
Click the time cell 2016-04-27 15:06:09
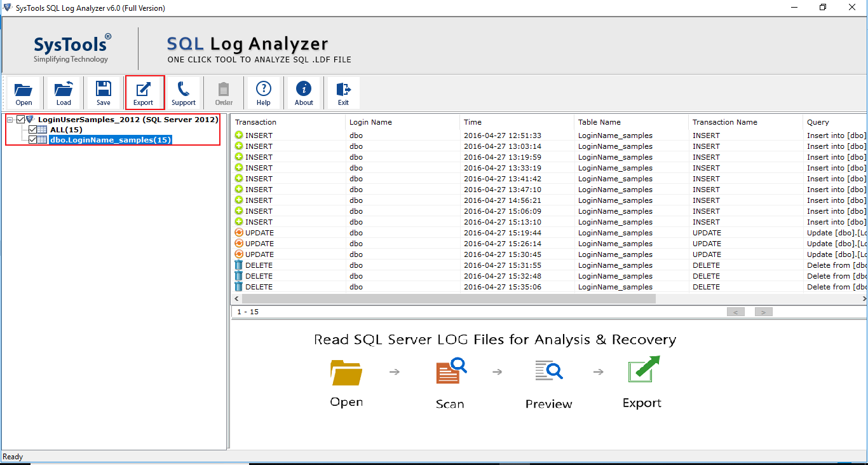[x=503, y=211]
